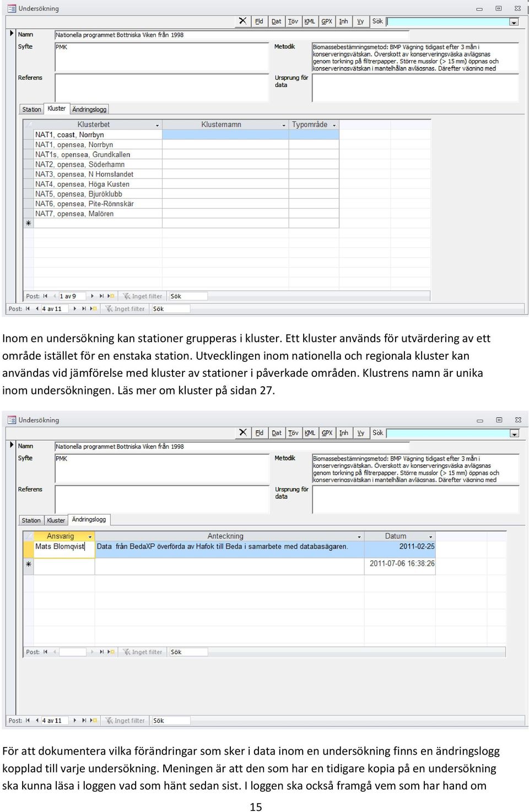Select the row 'NAT4, opensea, Höga Kusten'

(x=98, y=185)
